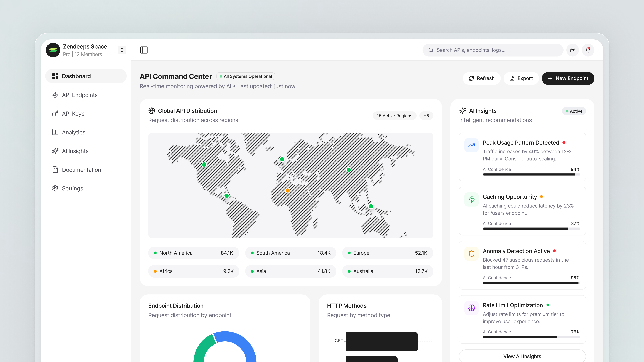The width and height of the screenshot is (644, 362).
Task: Click the North America map marker
Action: pos(204,164)
